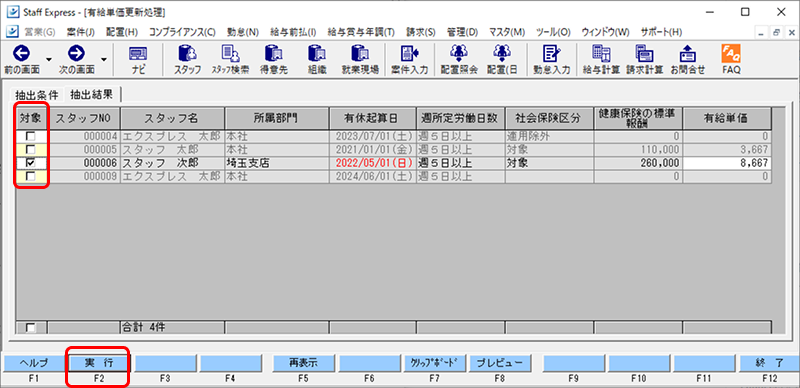Viewport: 800px width, 388px height.
Task: Click the 社会保険区分 column header
Action: click(549, 118)
